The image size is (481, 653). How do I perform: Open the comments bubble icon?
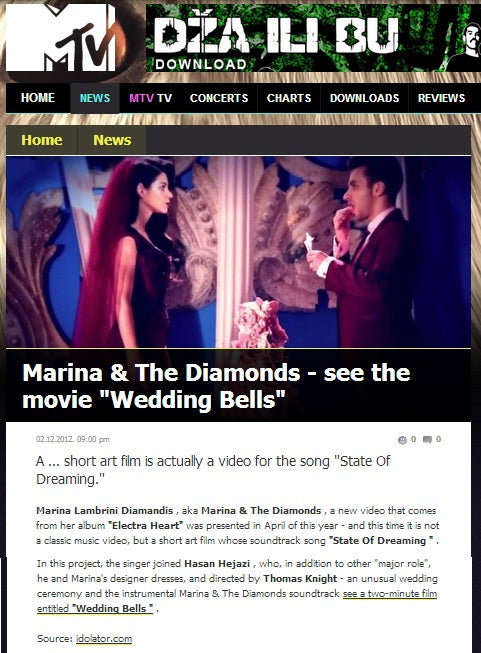427,439
